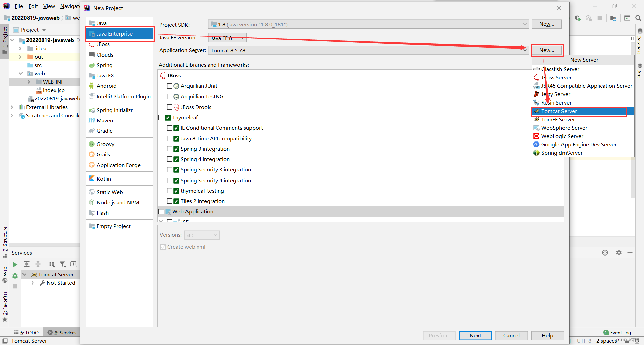
Task: Click the Debug bug icon in Services
Action: (x=15, y=276)
